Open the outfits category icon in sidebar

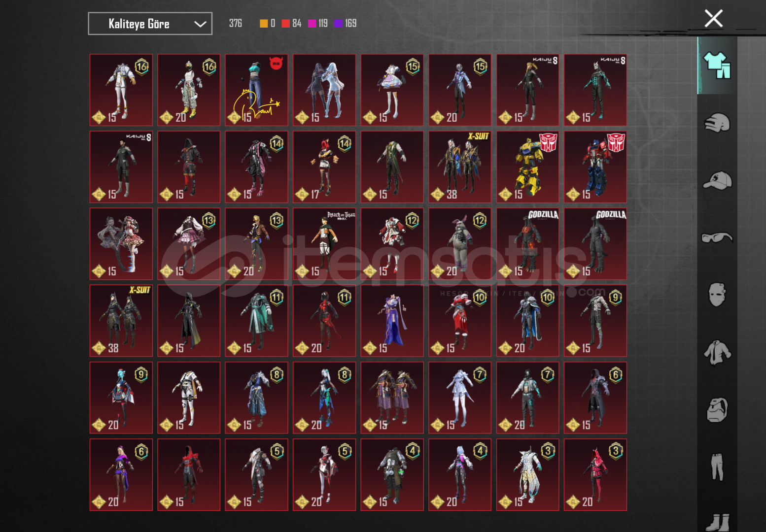pos(717,65)
